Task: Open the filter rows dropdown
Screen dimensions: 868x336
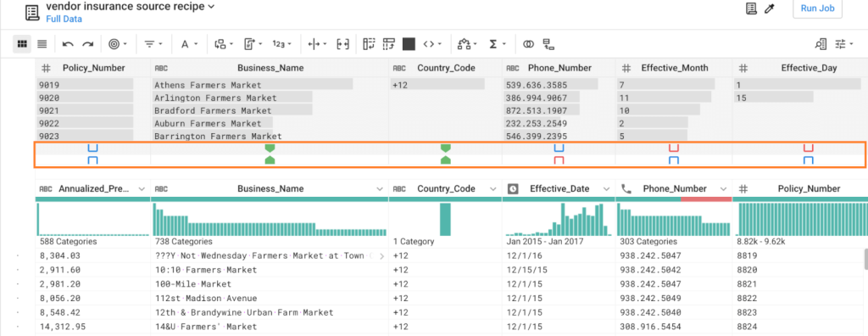Action: [153, 44]
